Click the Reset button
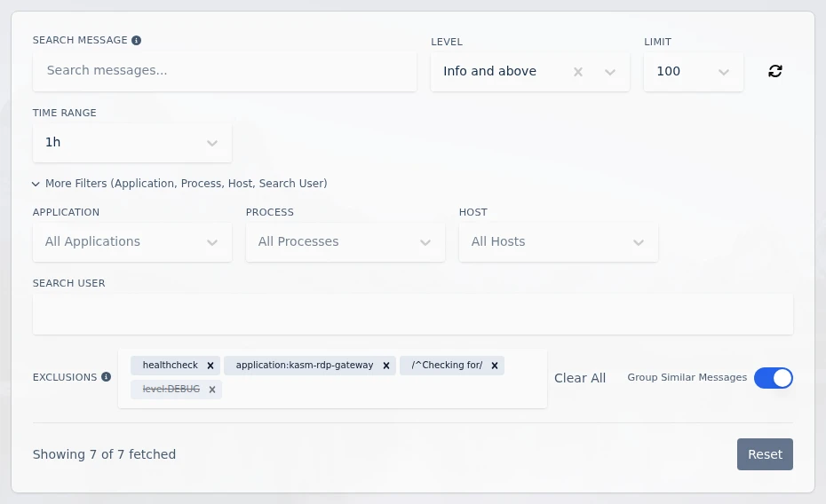 tap(765, 454)
